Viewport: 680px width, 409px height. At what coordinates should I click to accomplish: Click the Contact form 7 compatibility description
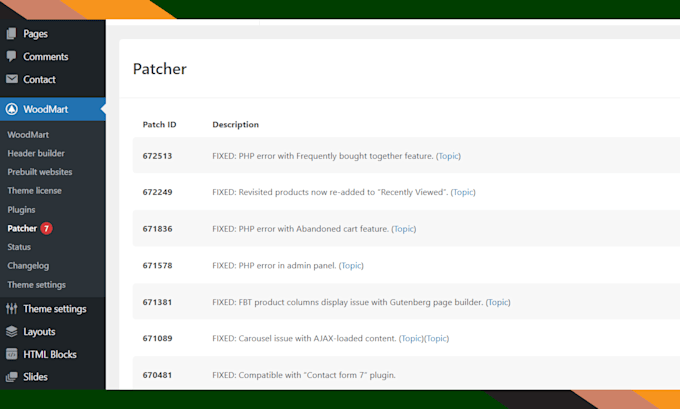tap(304, 375)
